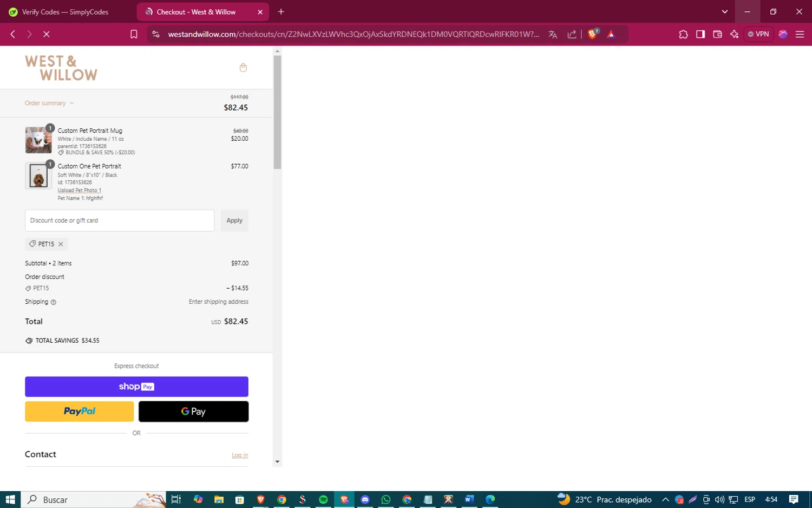This screenshot has height=508, width=812.
Task: Click the West & Willow logo
Action: (61, 68)
